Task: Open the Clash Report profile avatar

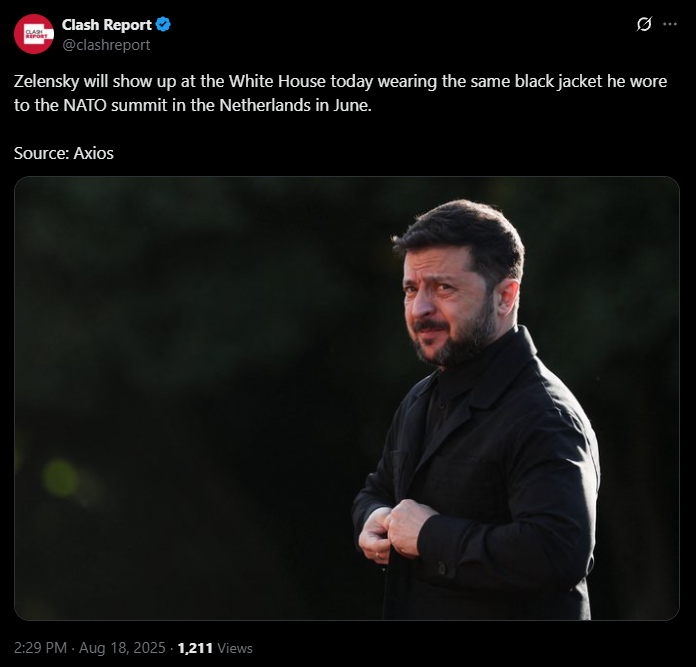Action: [x=34, y=34]
